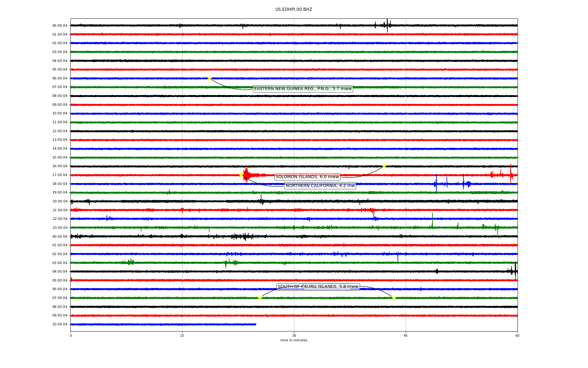Click the Northern California 4.2 mw label
Screen dimensions: 588x368
click(320, 186)
